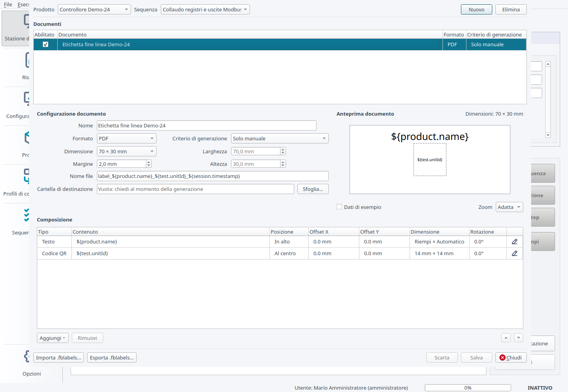The height and width of the screenshot is (392, 568).
Task: Focus the Nome file text field
Action: click(213, 176)
